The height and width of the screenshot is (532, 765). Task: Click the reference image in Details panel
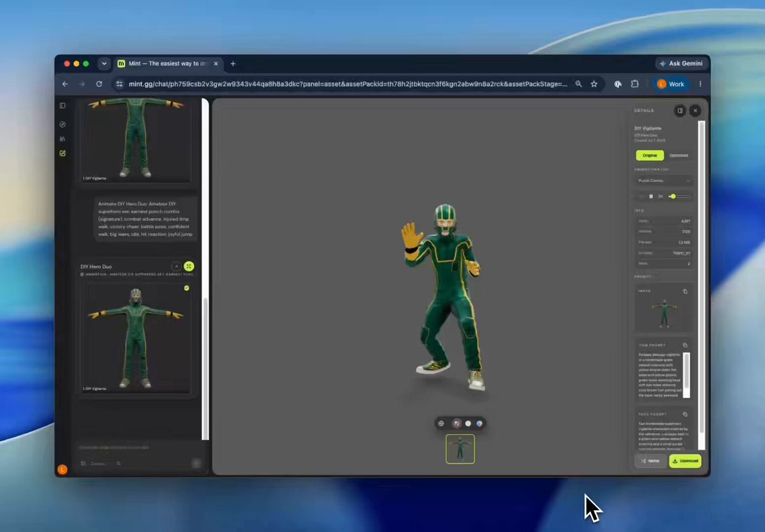pyautogui.click(x=664, y=314)
